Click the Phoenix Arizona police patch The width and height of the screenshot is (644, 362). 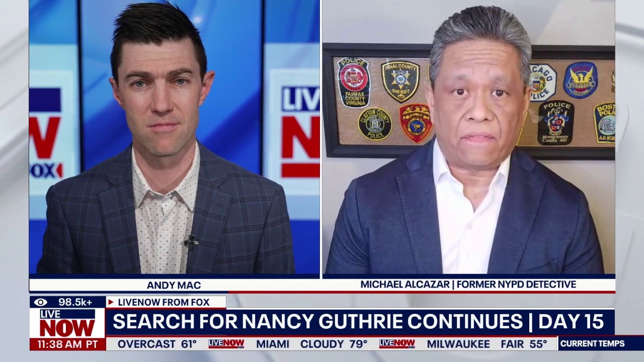(580, 80)
